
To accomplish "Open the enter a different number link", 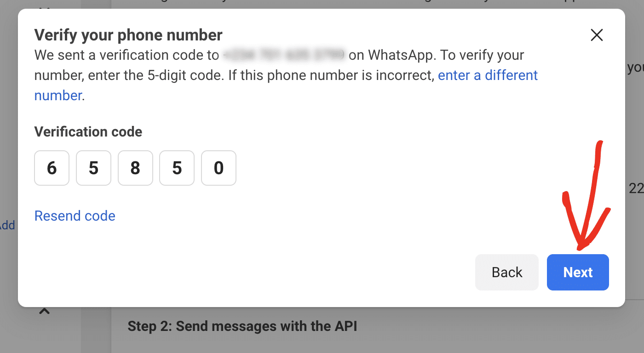I will pos(488,75).
